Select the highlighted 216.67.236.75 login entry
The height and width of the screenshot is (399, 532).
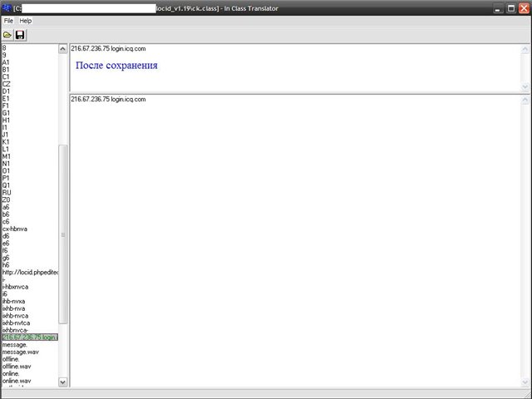(30, 337)
